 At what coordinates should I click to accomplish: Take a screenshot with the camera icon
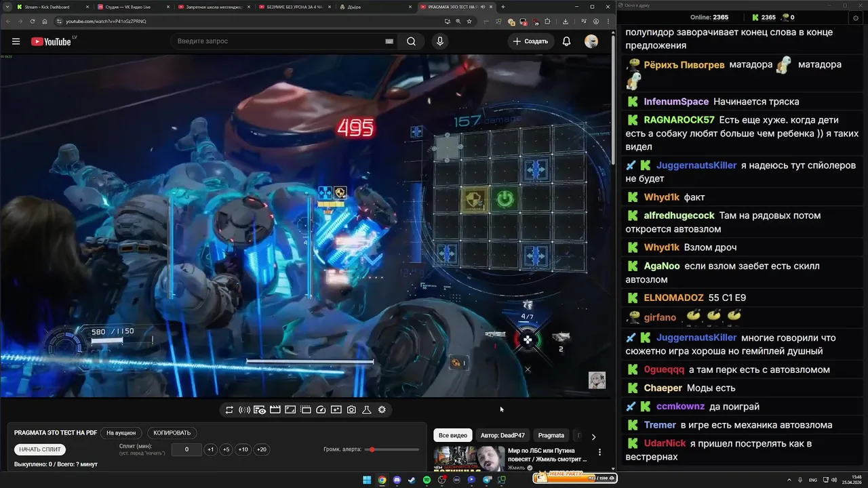click(351, 409)
